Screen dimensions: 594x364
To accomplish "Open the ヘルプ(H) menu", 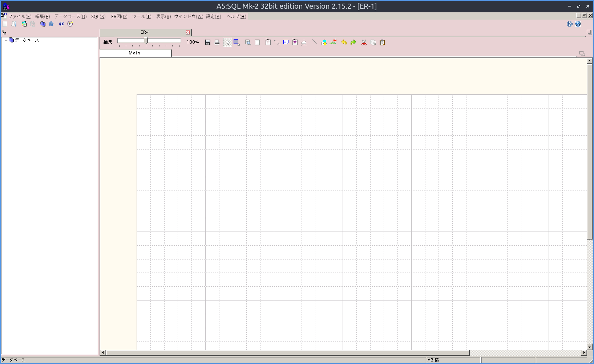I will [x=236, y=16].
